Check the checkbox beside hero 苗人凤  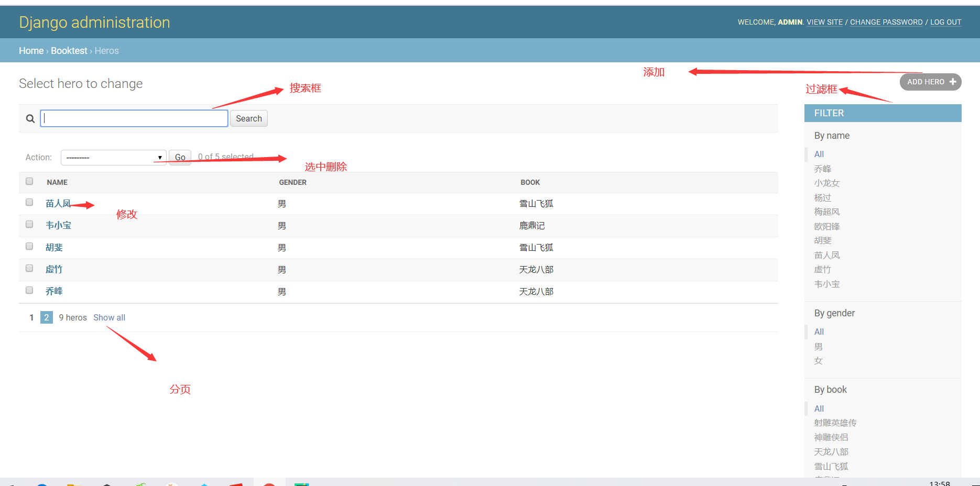[x=29, y=202]
